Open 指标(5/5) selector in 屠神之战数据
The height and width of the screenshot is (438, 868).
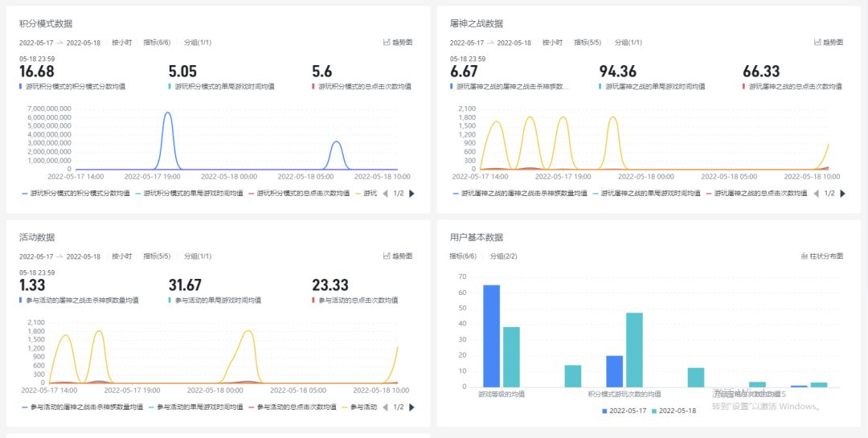point(588,42)
